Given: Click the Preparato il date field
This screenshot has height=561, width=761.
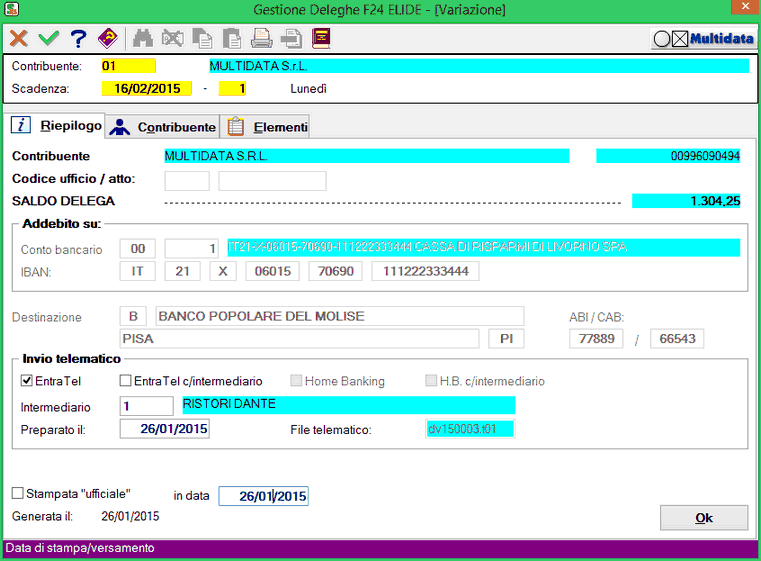Looking at the screenshot, I should (x=165, y=429).
